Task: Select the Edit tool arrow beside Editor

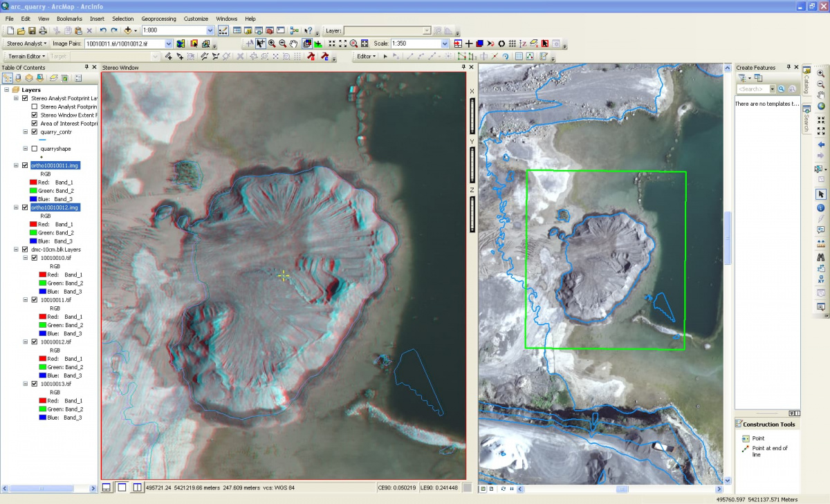Action: 385,57
